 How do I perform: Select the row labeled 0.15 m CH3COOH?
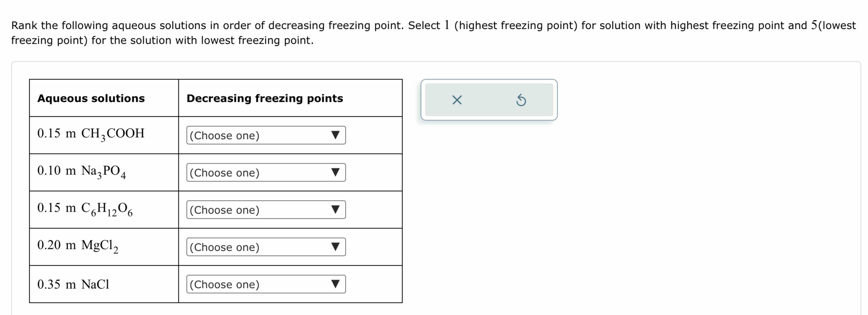91,134
